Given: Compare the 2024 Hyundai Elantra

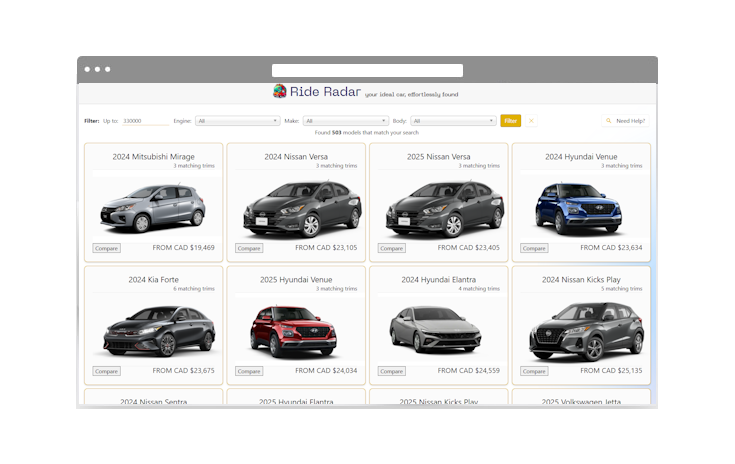Looking at the screenshot, I should click(x=391, y=371).
